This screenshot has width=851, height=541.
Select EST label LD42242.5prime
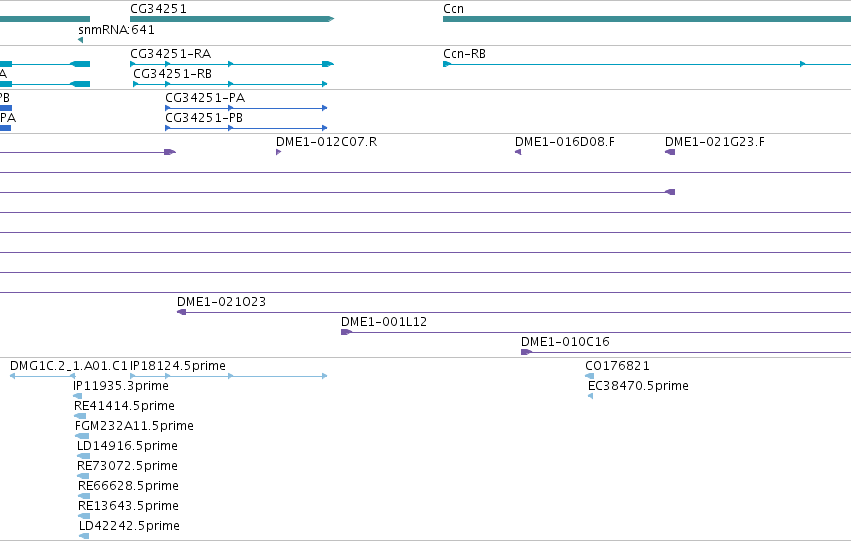(x=129, y=526)
